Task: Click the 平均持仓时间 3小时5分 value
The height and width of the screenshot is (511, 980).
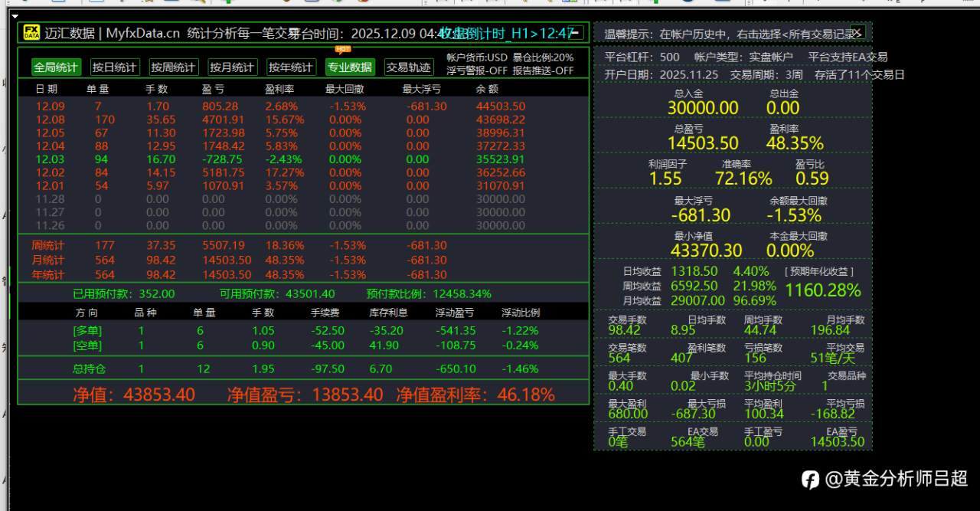Action: tap(770, 386)
